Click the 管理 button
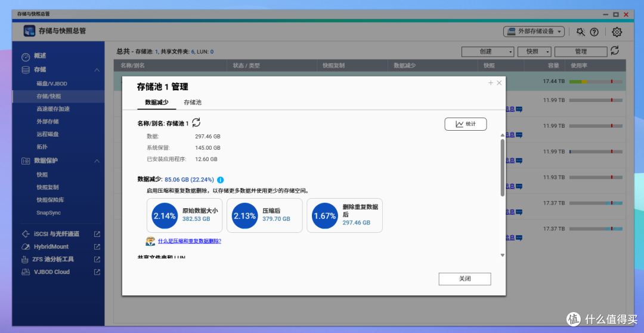The image size is (644, 333). tap(581, 52)
